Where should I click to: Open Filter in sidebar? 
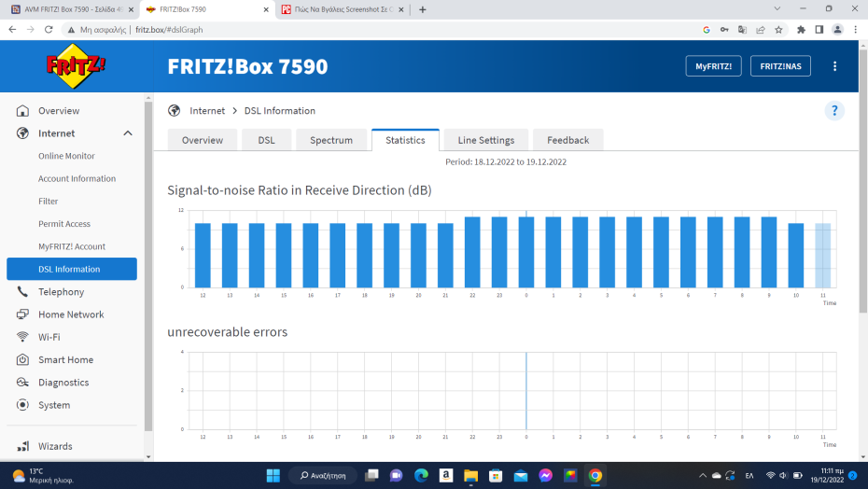pos(49,202)
